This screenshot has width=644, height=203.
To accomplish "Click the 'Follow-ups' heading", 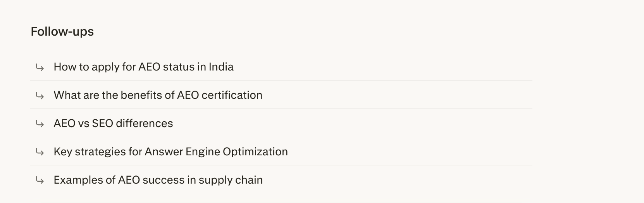I will [62, 31].
